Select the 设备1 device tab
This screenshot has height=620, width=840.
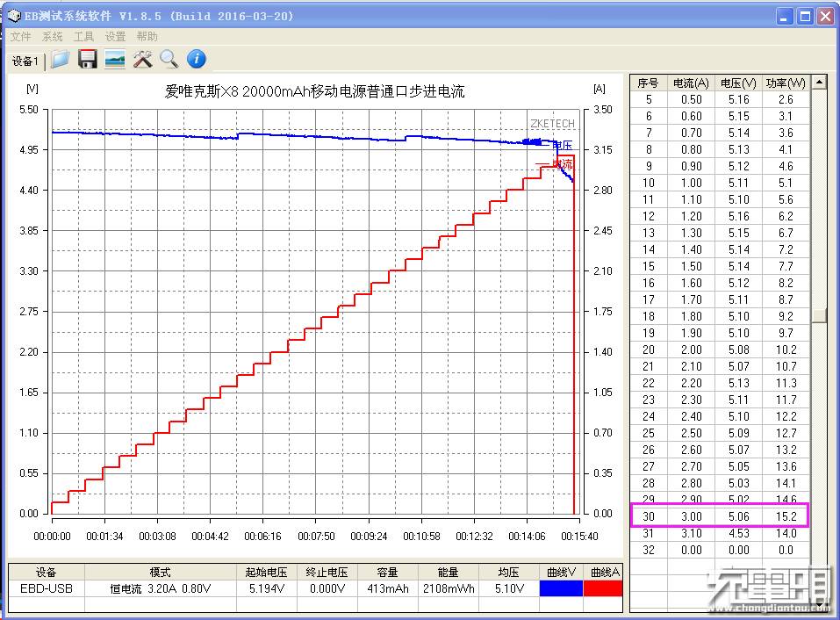click(25, 61)
